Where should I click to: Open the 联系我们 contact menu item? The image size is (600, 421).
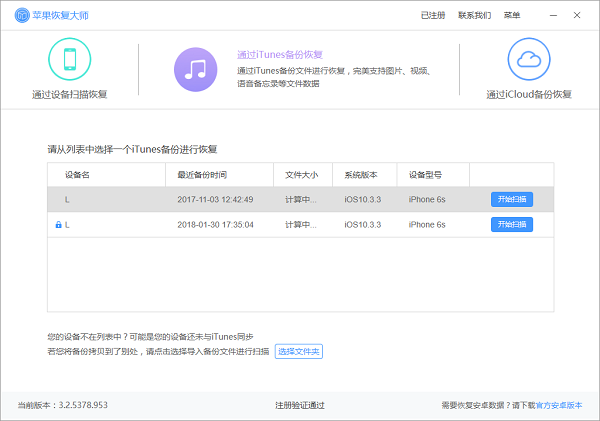pos(474,16)
